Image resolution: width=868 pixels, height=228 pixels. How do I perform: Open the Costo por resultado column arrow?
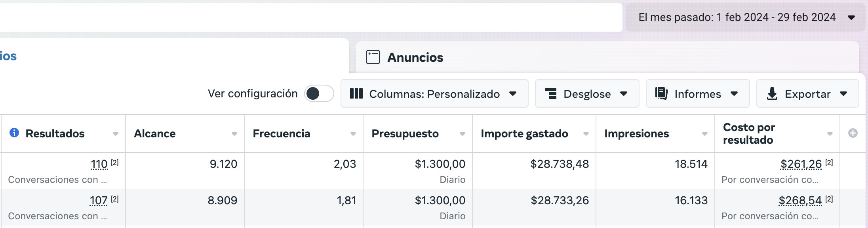point(830,134)
